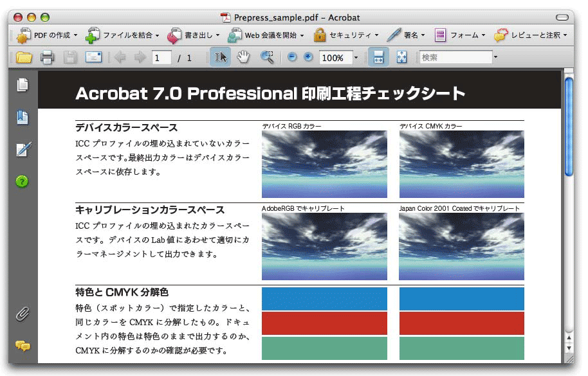Viewport: 588px width, 376px height.
Task: Click the AdobeRGB でキャリブレート sky image
Action: [x=324, y=246]
